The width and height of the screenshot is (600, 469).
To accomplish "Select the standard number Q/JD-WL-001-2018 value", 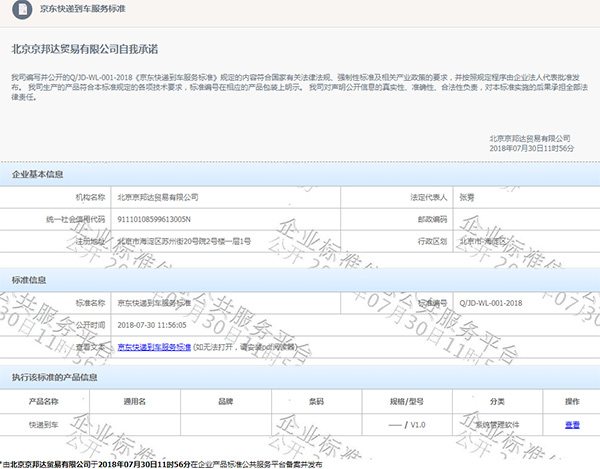I will (x=490, y=302).
